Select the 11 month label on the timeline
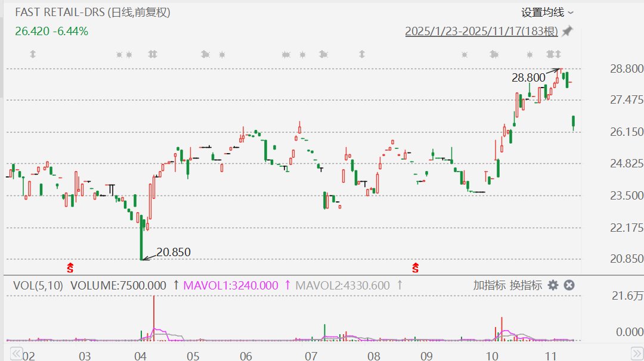Image resolution: width=644 pixels, height=361 pixels. pos(550,355)
